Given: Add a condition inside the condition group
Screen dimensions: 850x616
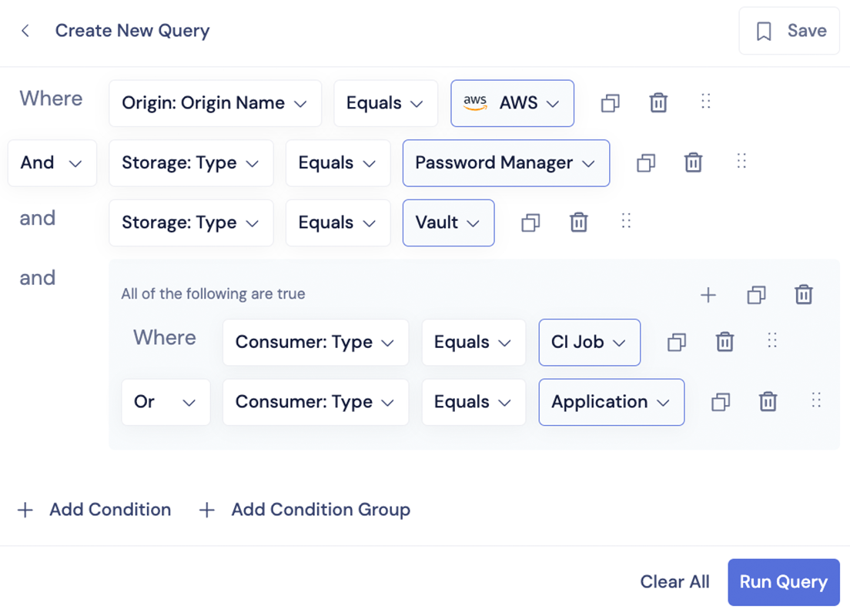Looking at the screenshot, I should (x=708, y=295).
